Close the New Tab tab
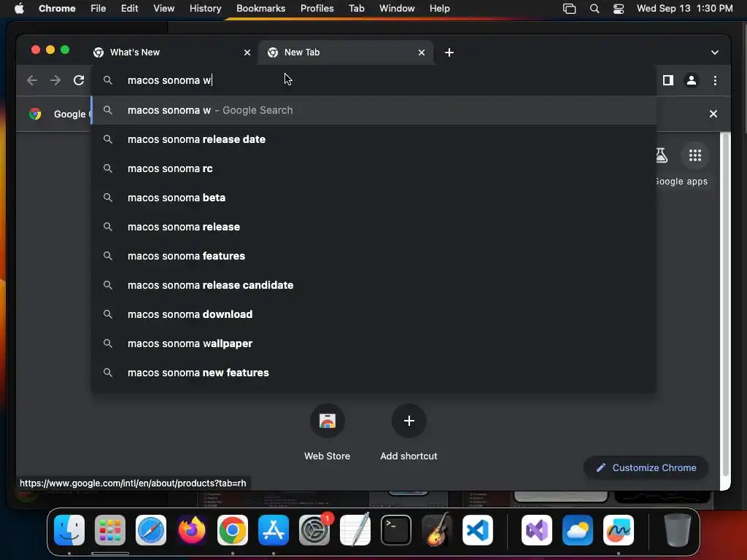 point(421,52)
